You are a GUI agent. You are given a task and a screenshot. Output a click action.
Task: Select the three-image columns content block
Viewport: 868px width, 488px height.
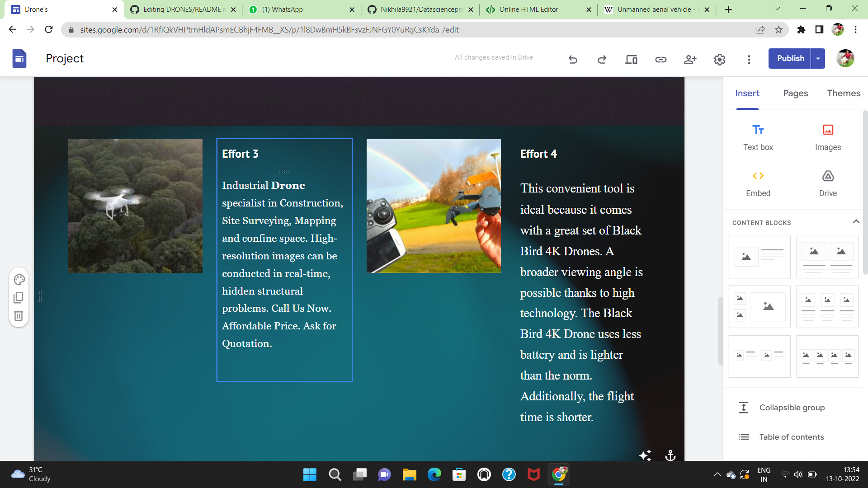[827, 307]
